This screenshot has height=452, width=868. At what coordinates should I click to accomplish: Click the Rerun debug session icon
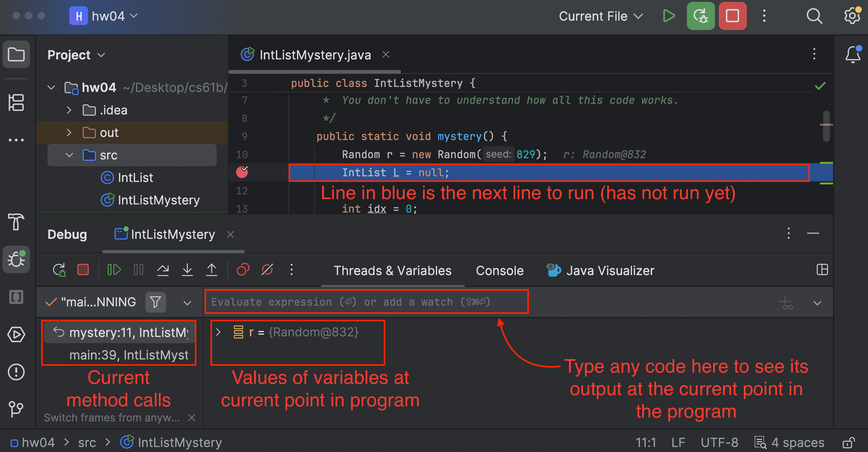[x=59, y=269]
